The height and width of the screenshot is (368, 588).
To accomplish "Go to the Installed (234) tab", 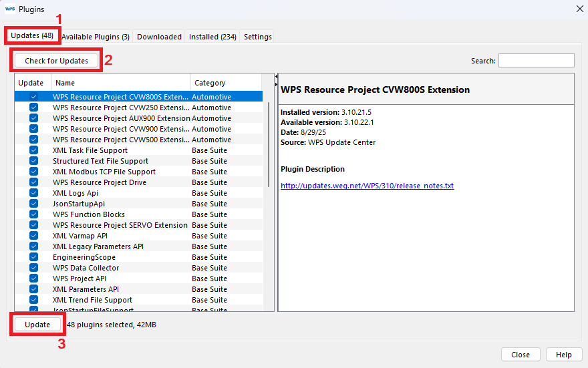I will pos(212,37).
